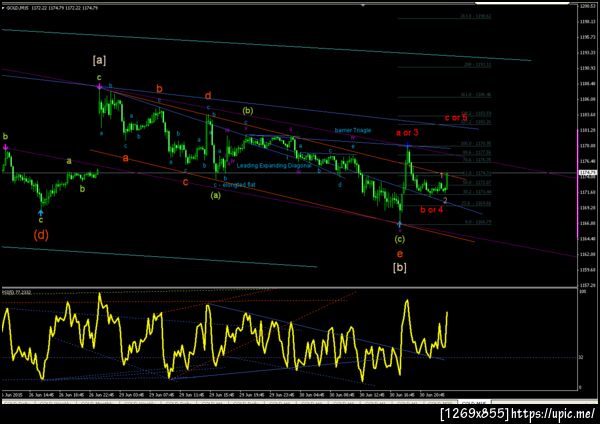Select the orange 'e' label above [b]
Image resolution: width=600 pixels, height=424 pixels.
click(x=399, y=254)
